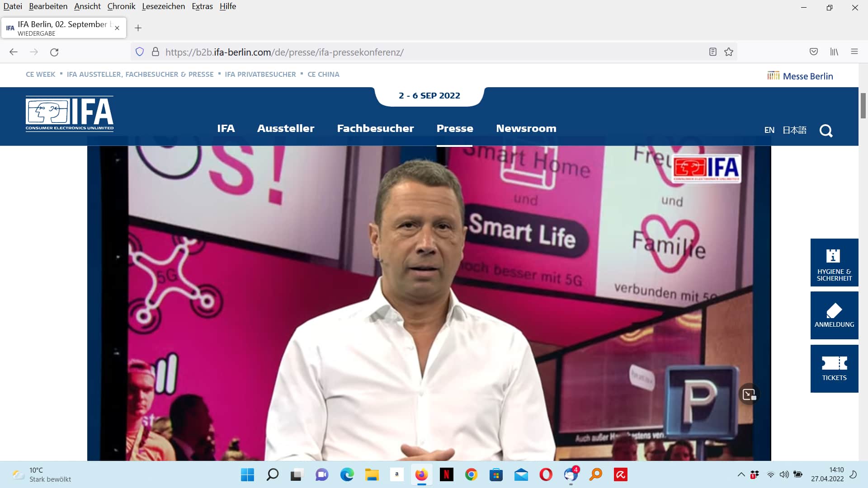Click the page vertical scrollbar thumb
This screenshot has height=488, width=868.
pos(863,106)
